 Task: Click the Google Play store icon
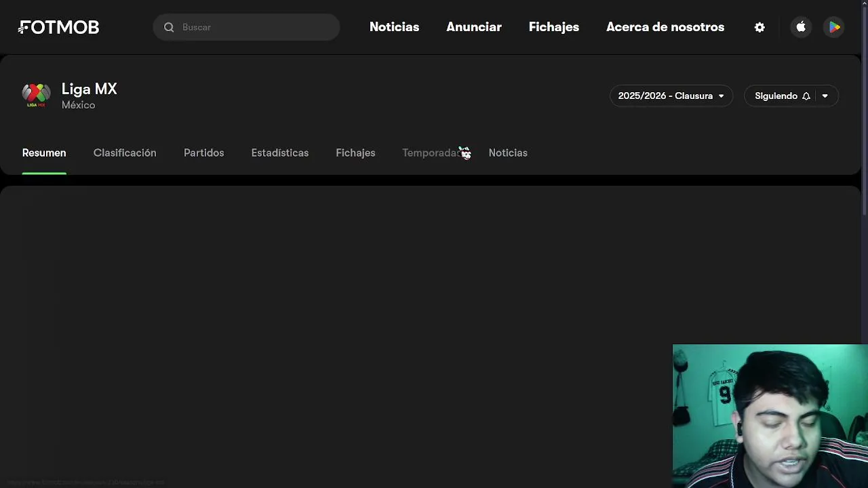coord(834,27)
